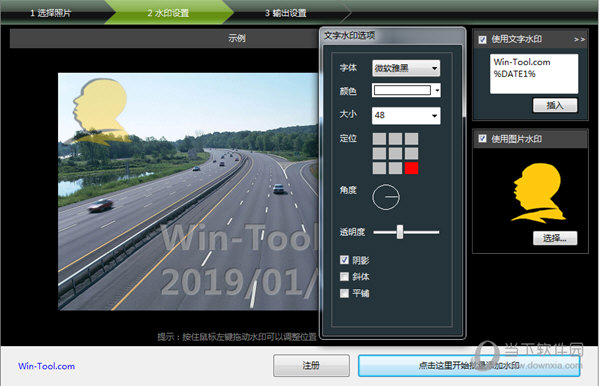The height and width of the screenshot is (386, 600).
Task: Toggle the 使用文字水印 checkbox
Action: [482, 39]
